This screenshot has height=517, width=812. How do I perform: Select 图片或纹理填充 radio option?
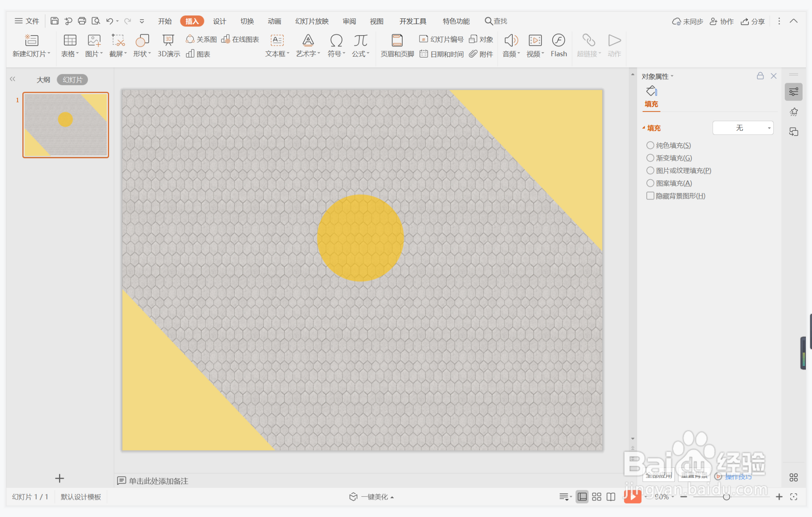tap(650, 171)
